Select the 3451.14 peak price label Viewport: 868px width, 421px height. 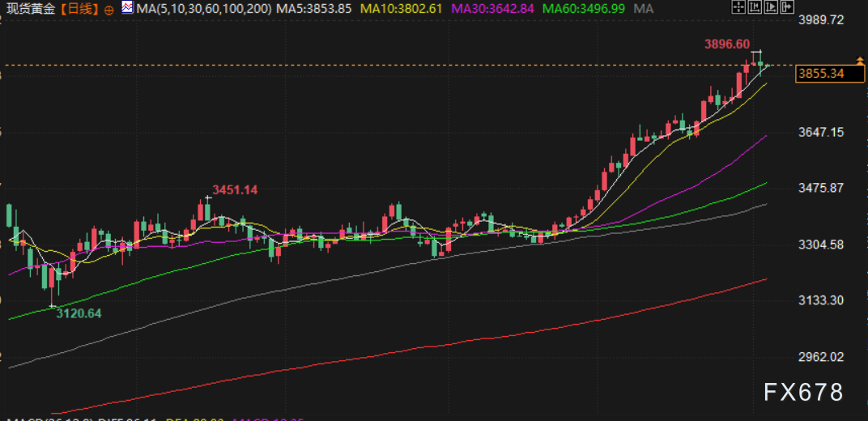click(235, 189)
